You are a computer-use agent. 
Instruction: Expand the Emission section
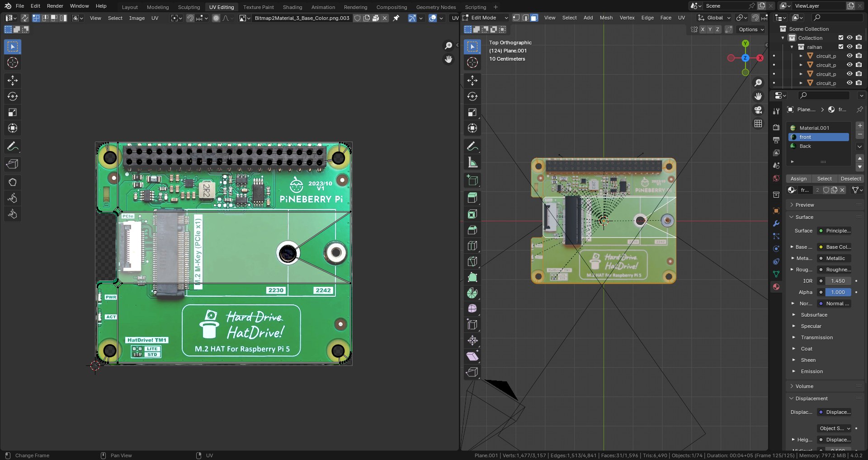(811, 371)
